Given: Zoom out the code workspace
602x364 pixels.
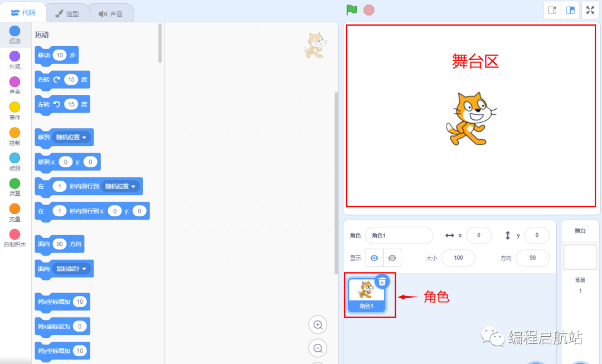Looking at the screenshot, I should pyautogui.click(x=318, y=348).
